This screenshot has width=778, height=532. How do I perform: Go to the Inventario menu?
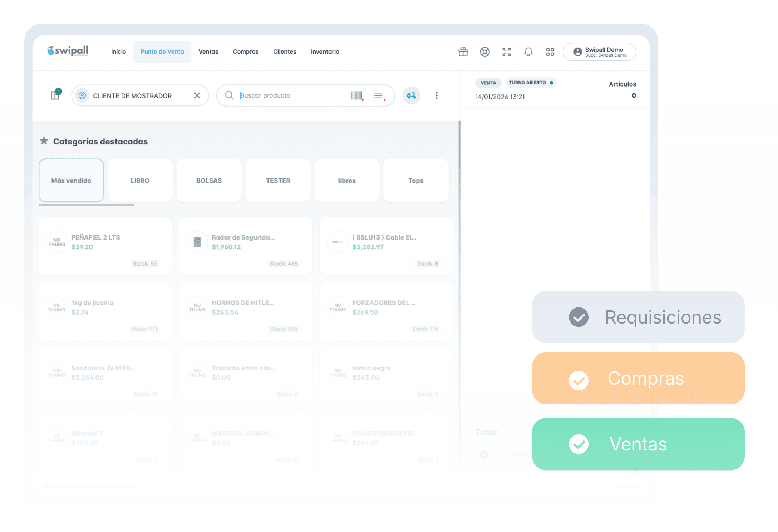click(325, 51)
